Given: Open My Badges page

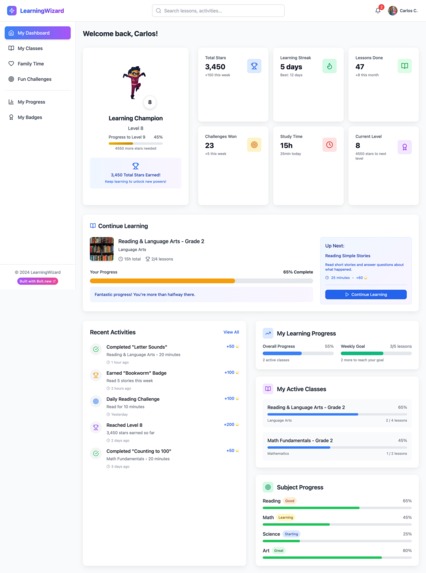Looking at the screenshot, I should [38, 117].
